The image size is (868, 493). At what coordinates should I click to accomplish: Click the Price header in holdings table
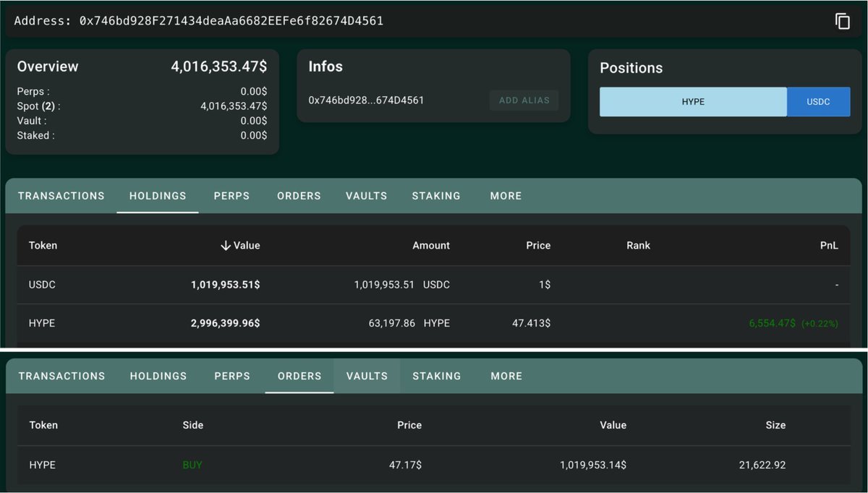click(538, 246)
